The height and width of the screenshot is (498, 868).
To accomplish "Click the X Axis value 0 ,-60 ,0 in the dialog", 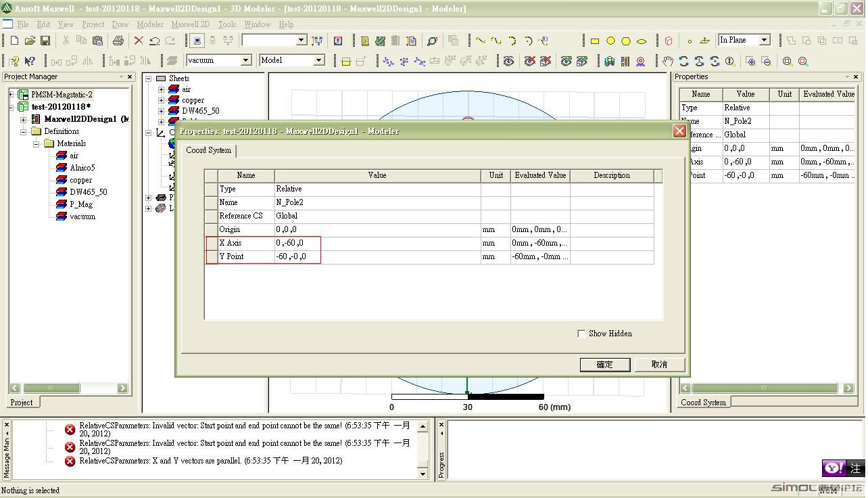I will click(377, 243).
